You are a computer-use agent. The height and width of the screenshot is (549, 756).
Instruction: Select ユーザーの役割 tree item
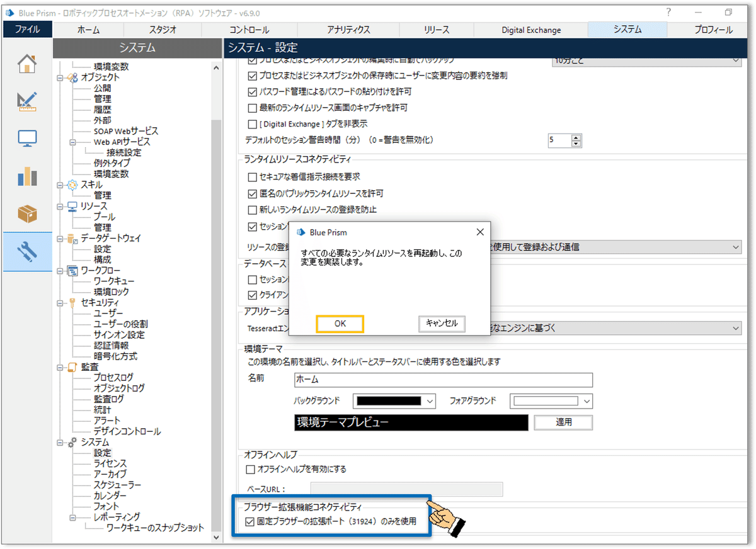point(120,324)
